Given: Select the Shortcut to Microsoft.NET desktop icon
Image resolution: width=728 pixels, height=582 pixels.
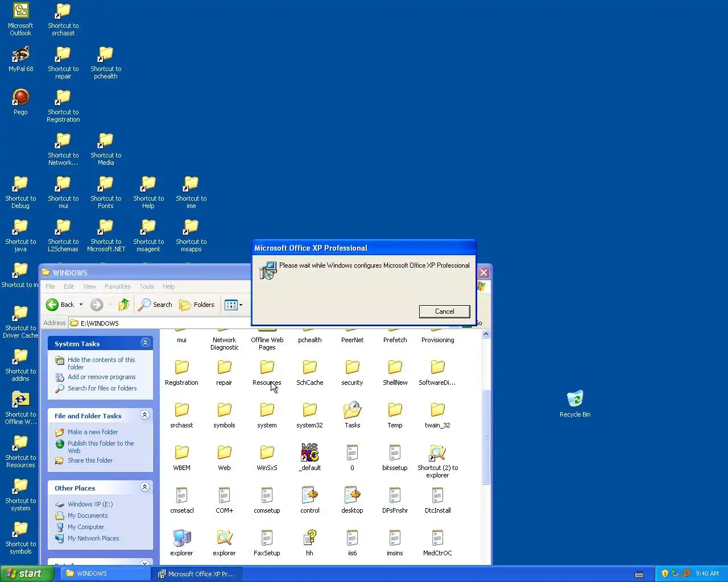Looking at the screenshot, I should pos(106,235).
